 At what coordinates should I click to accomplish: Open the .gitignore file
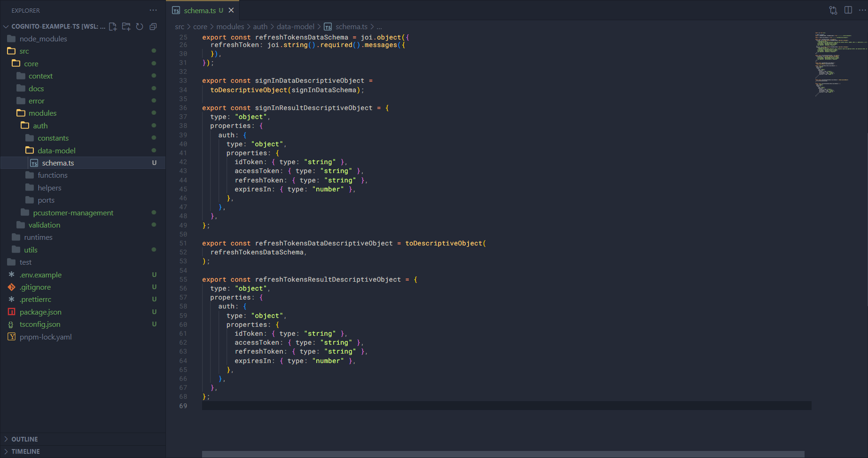tap(35, 287)
